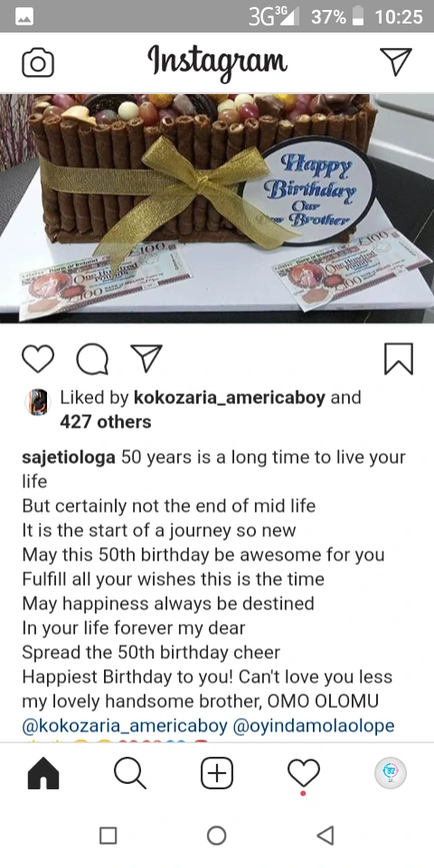Open @kokozaria_americaboy mention in caption

point(125,726)
